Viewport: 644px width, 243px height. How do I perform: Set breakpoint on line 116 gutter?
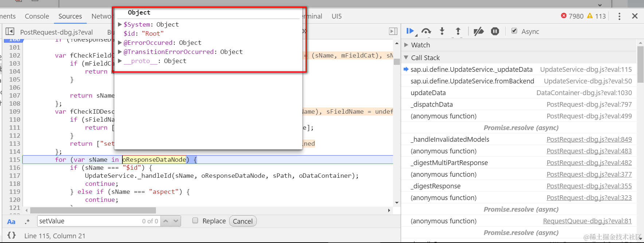tap(15, 168)
